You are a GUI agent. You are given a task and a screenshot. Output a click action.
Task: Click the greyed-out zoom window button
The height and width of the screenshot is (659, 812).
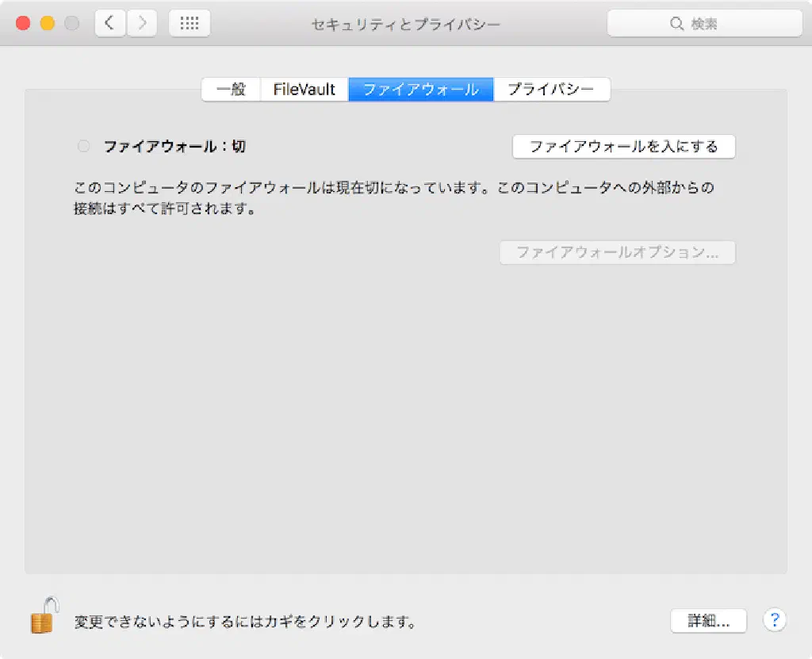point(71,24)
